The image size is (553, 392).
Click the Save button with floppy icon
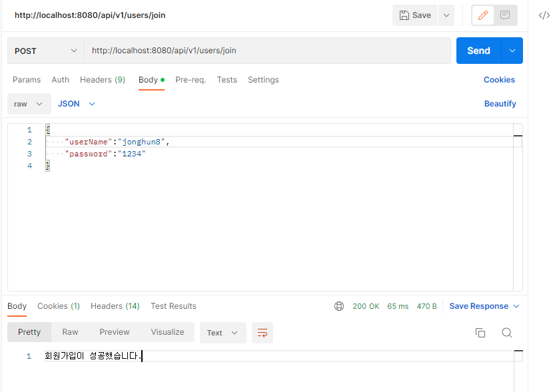tap(414, 15)
